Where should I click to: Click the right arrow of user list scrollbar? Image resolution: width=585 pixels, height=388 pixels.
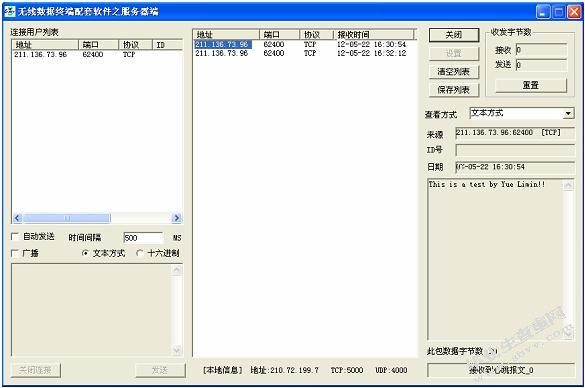click(x=177, y=218)
